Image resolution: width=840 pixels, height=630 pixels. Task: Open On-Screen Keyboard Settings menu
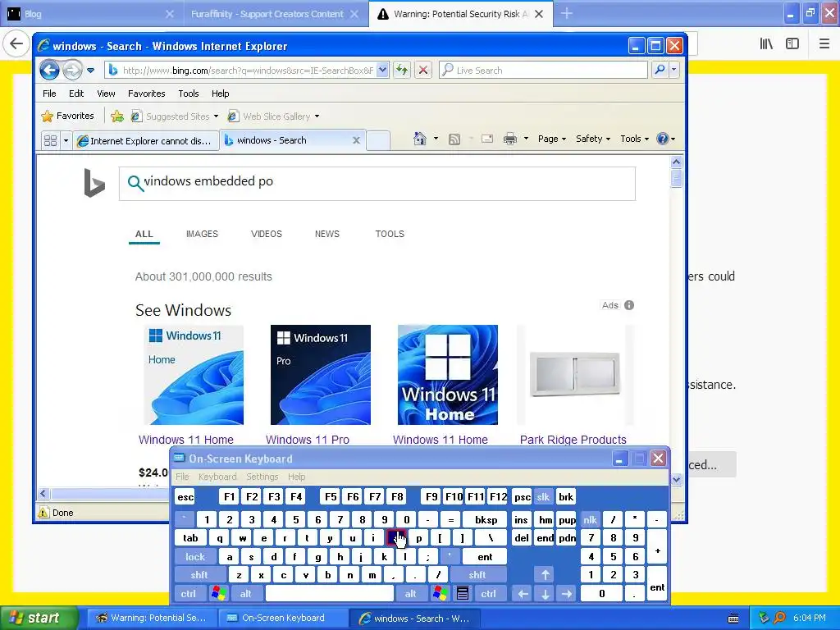pyautogui.click(x=262, y=477)
